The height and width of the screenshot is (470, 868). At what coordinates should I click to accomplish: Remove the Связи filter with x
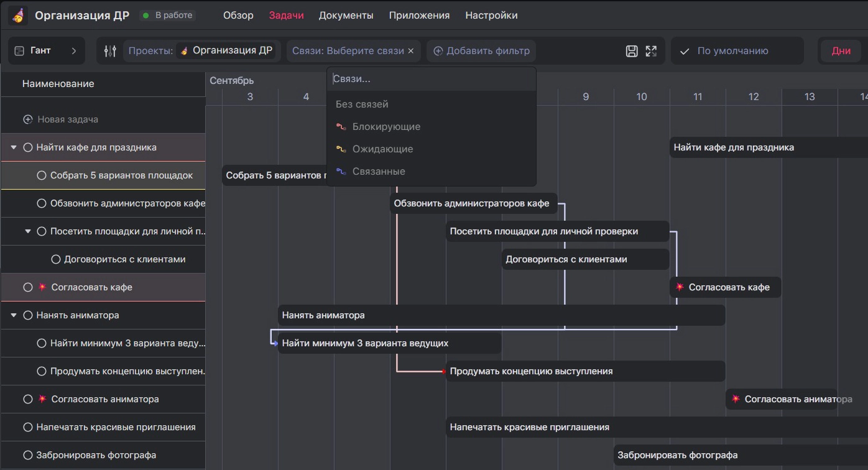pyautogui.click(x=410, y=51)
